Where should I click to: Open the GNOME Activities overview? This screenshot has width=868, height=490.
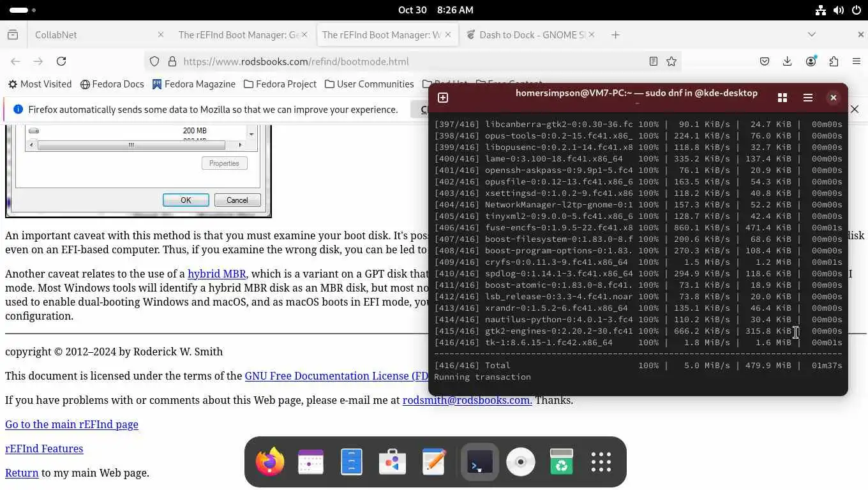[x=23, y=10]
